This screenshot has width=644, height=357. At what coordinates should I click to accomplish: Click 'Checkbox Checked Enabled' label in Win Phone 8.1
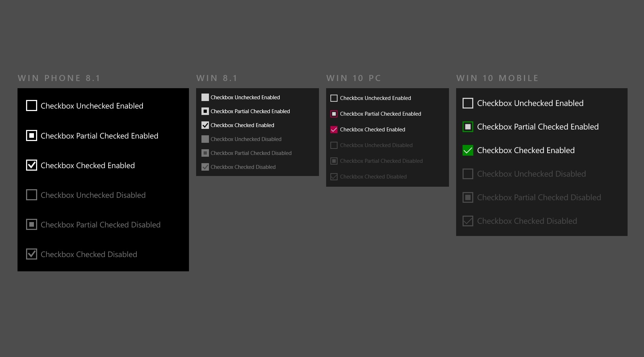pyautogui.click(x=88, y=166)
